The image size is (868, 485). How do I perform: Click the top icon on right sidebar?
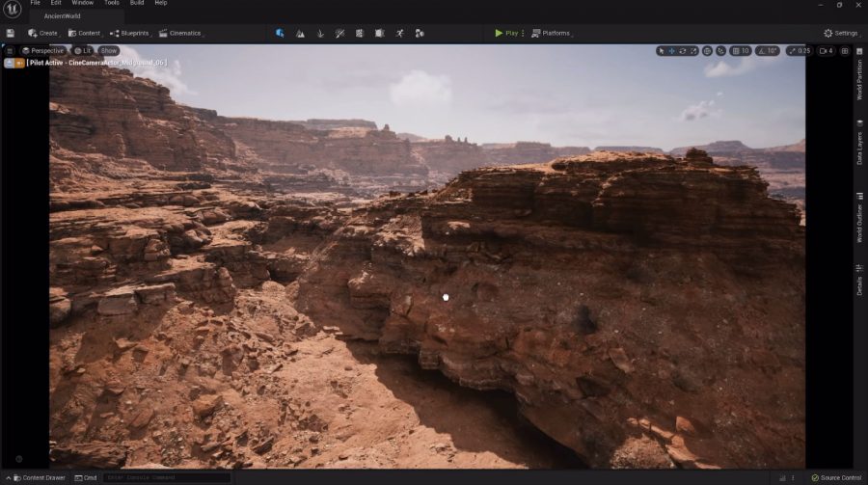click(859, 51)
